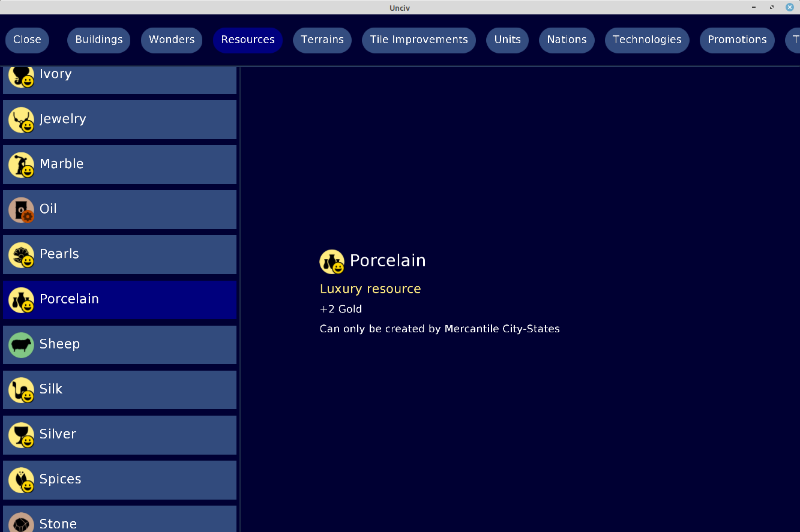Viewport: 800px width, 532px height.
Task: Open the Wonders category
Action: pos(172,40)
